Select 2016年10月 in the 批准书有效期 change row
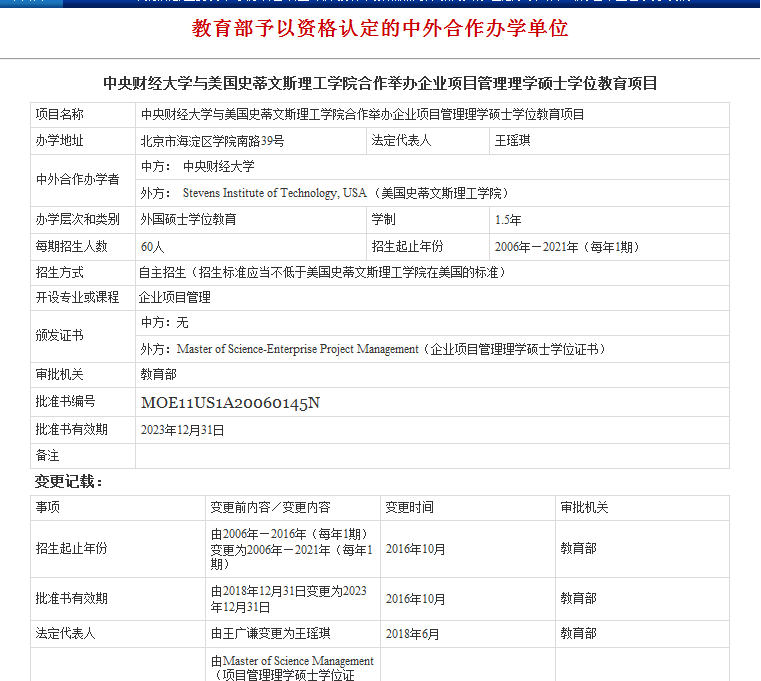The image size is (761, 681). coord(415,599)
